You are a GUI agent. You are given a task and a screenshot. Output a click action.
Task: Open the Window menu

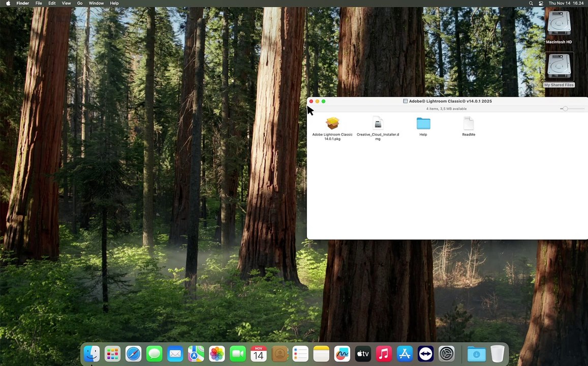click(97, 3)
